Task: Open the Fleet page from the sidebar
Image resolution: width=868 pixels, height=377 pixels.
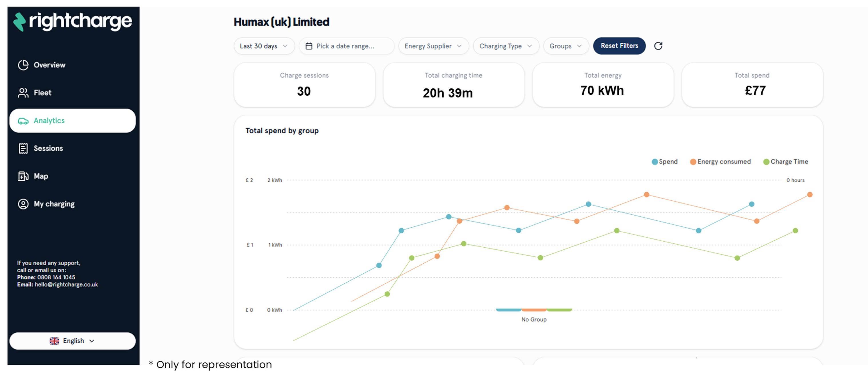Action: (42, 93)
